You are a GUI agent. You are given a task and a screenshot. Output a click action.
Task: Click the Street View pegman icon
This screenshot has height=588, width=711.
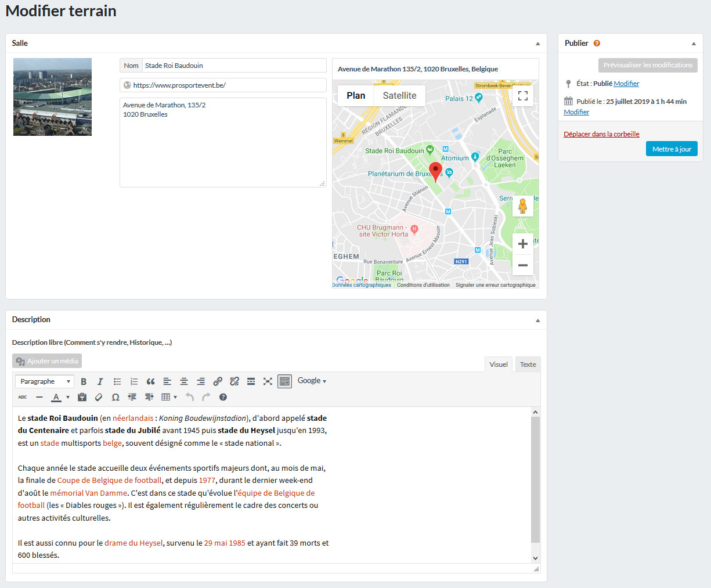coord(522,206)
